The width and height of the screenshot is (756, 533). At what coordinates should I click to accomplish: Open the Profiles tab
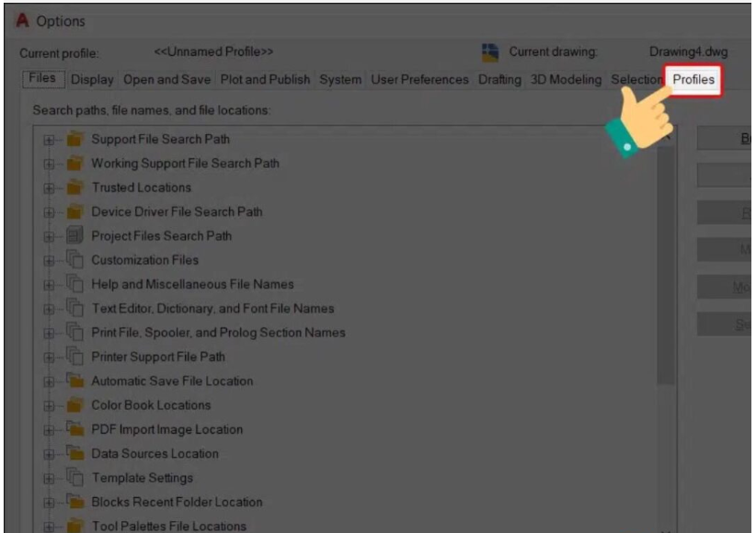tap(693, 80)
